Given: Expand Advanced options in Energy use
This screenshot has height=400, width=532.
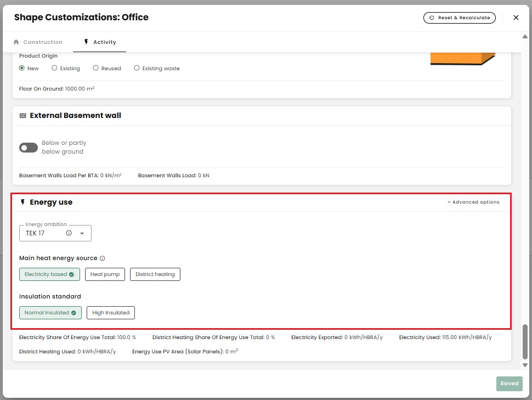Looking at the screenshot, I should click(x=473, y=202).
